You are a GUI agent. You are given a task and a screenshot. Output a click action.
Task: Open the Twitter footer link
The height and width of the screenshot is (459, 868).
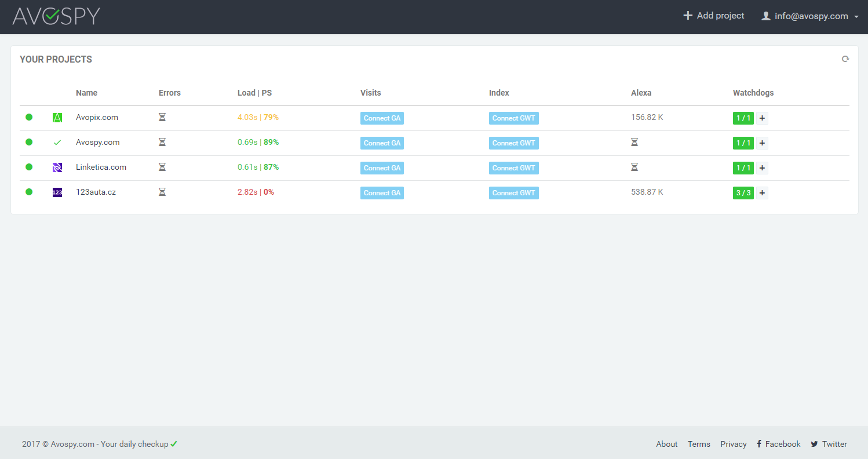[x=829, y=444]
